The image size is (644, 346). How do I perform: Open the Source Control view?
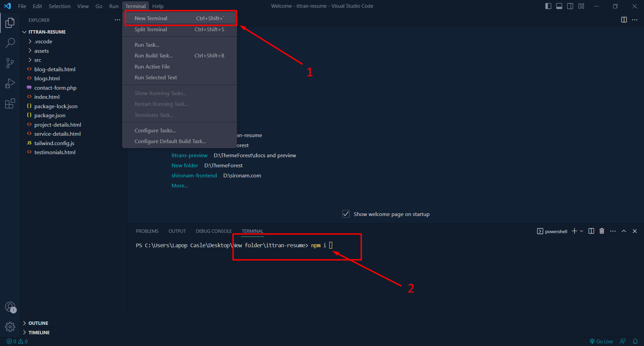pos(10,63)
